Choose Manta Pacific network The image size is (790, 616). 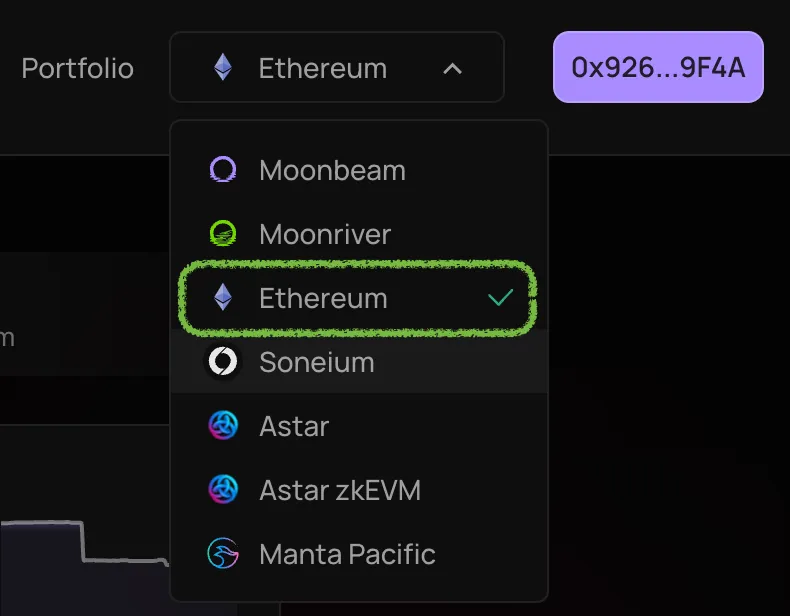pyautogui.click(x=359, y=554)
